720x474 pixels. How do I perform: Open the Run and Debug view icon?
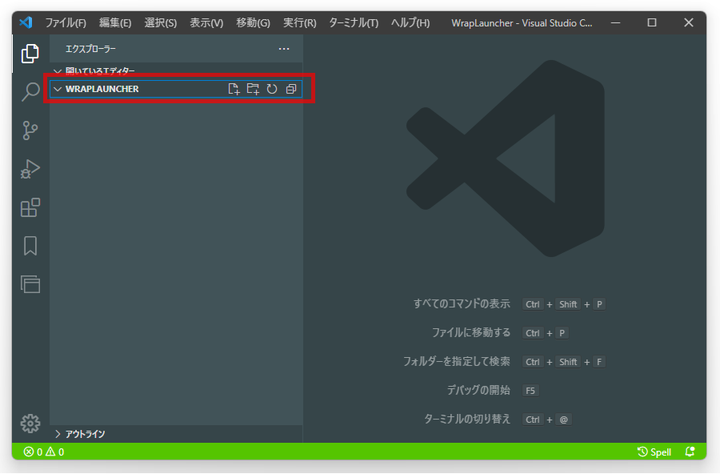coord(30,169)
